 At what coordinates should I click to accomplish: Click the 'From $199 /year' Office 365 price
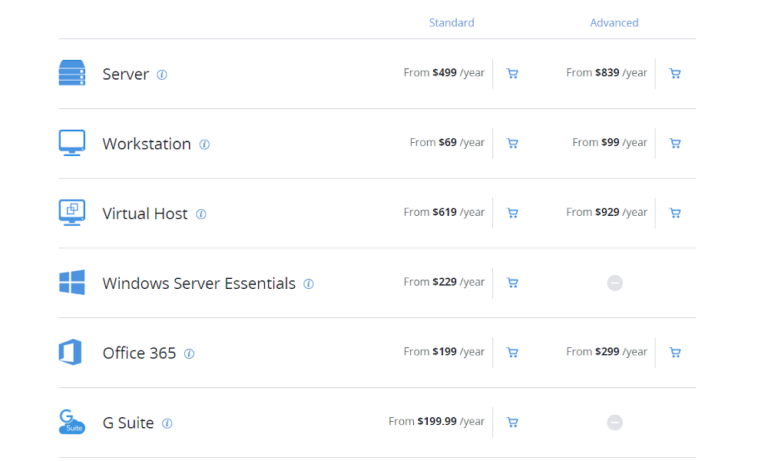click(444, 351)
